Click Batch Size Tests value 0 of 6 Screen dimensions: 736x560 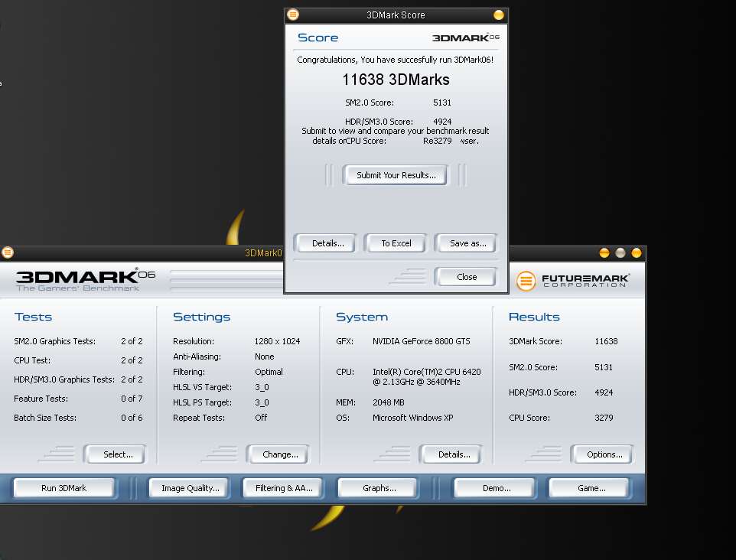[x=132, y=418]
